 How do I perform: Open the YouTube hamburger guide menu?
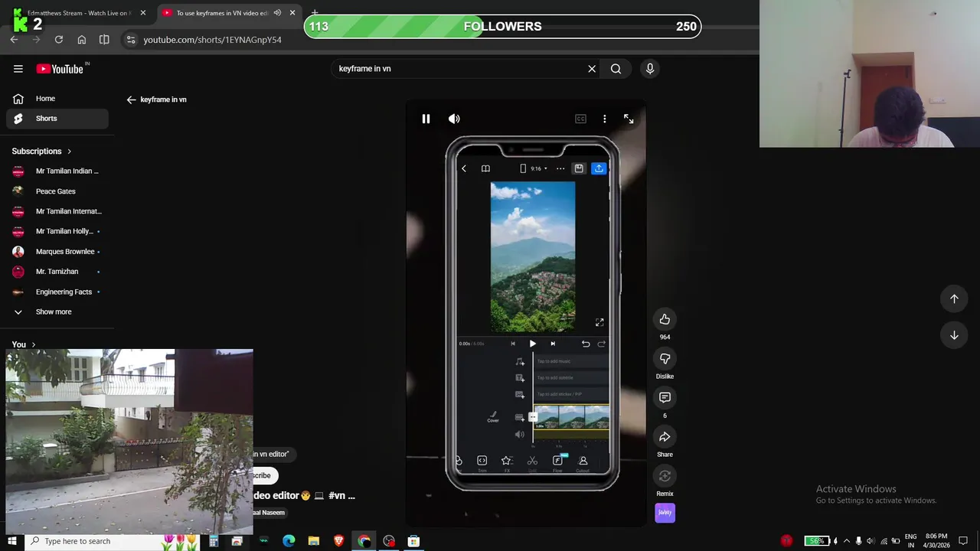click(18, 69)
